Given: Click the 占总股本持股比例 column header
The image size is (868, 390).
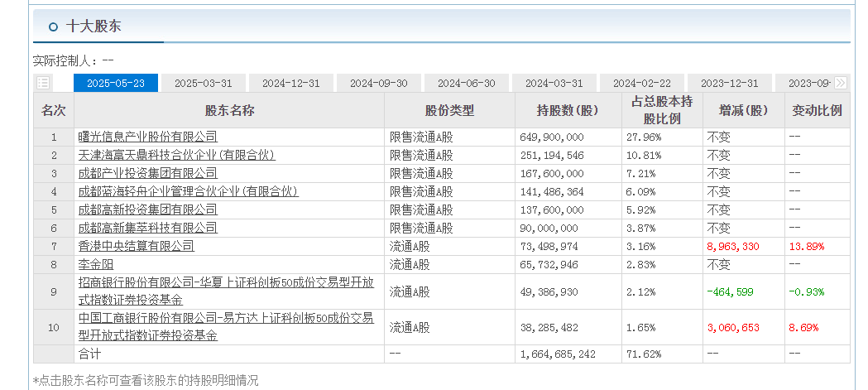Looking at the screenshot, I should click(662, 110).
